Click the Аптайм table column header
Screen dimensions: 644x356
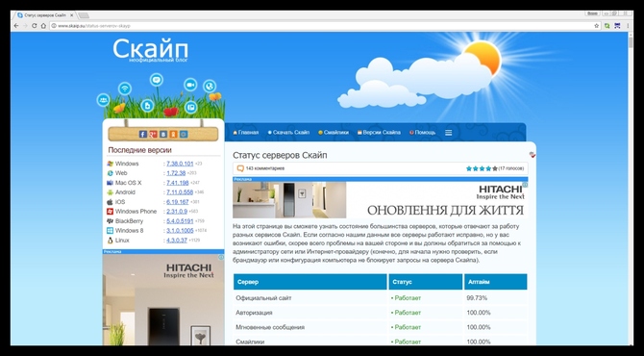coord(496,282)
